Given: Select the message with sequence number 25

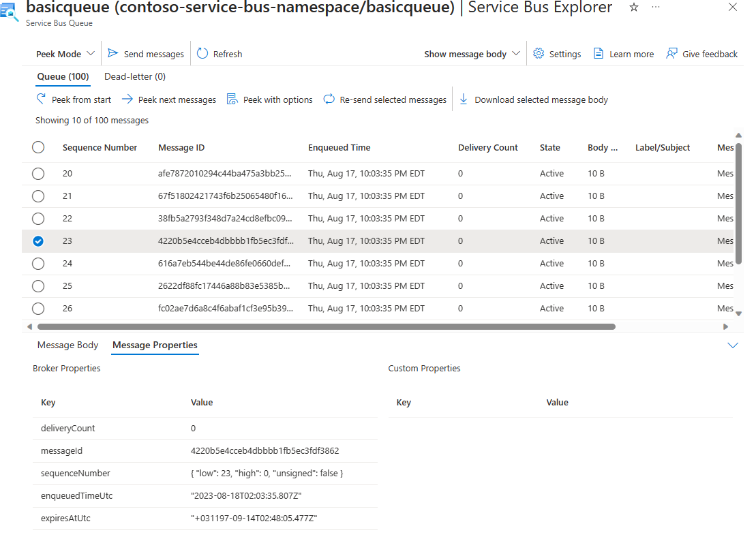Looking at the screenshot, I should tap(38, 285).
